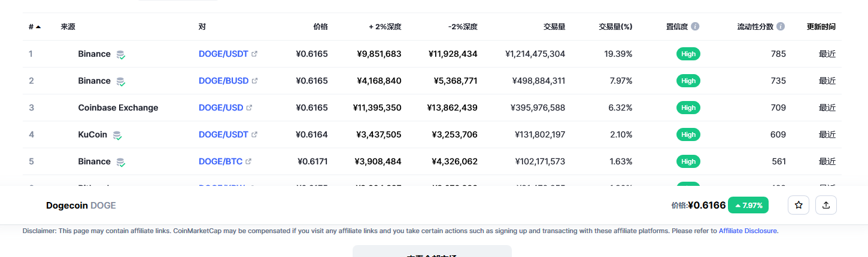Toggle the Dogecoin watchlist star
This screenshot has width=868, height=257.
(x=799, y=205)
